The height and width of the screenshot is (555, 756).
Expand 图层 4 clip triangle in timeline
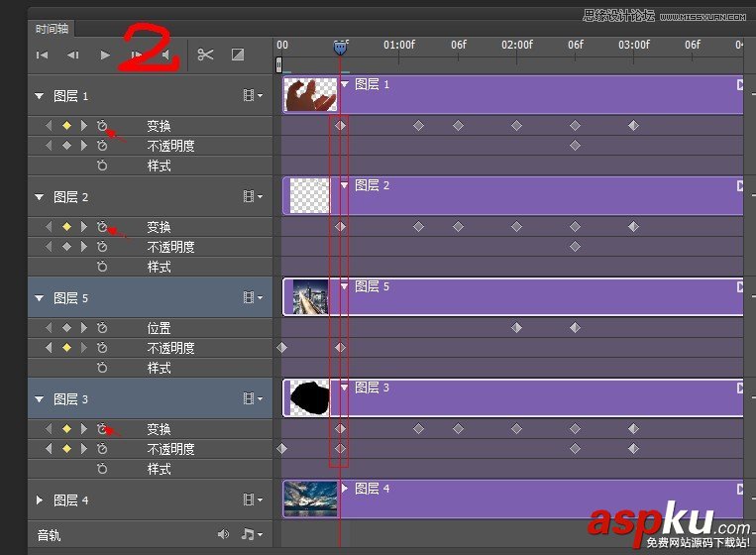pos(344,488)
